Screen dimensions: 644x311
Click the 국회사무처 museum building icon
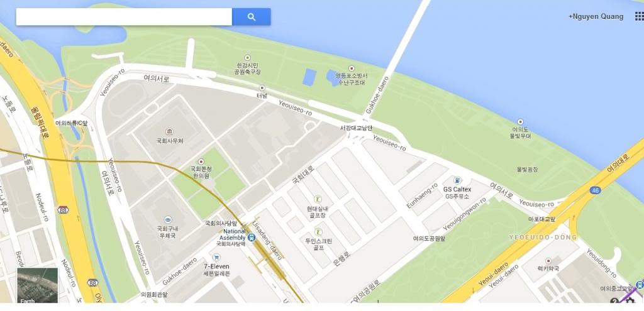(x=169, y=132)
